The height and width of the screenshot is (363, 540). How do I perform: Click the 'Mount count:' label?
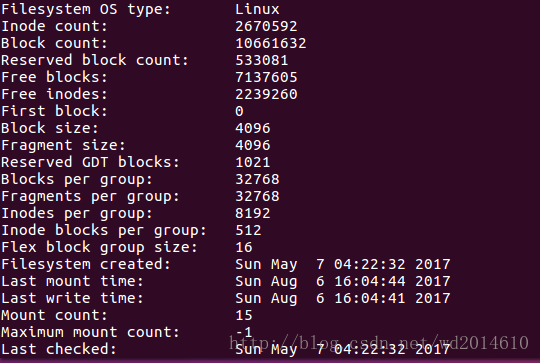[x=54, y=315]
